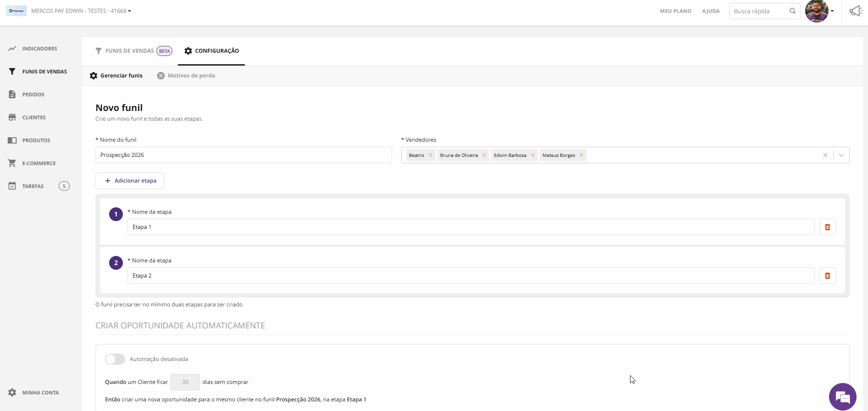
Task: Open the user profile avatar menu
Action: [819, 11]
